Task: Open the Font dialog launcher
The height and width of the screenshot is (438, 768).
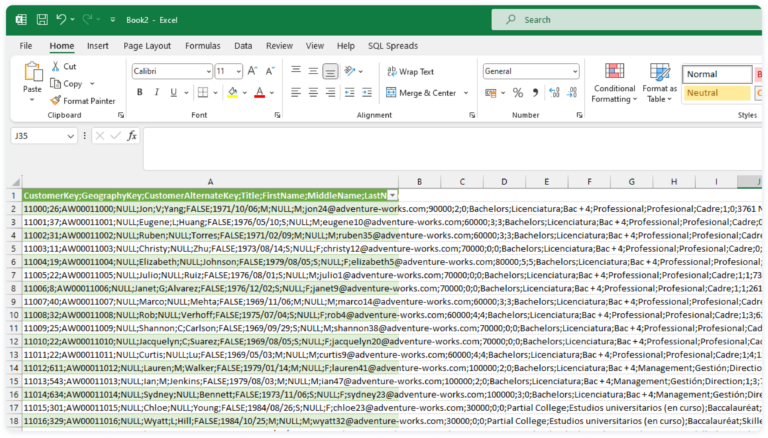Action: [x=277, y=115]
